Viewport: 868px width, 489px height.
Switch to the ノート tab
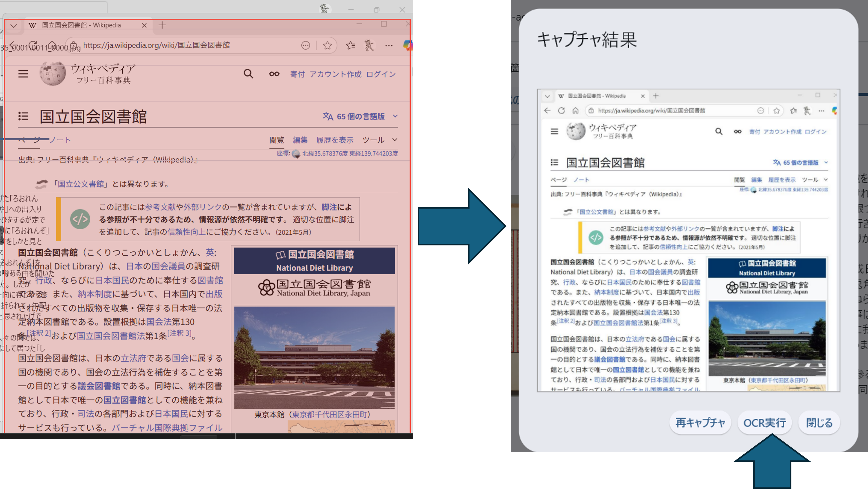60,140
